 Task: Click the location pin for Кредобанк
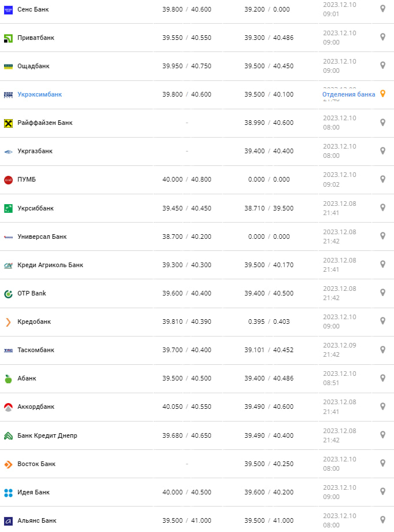(382, 321)
